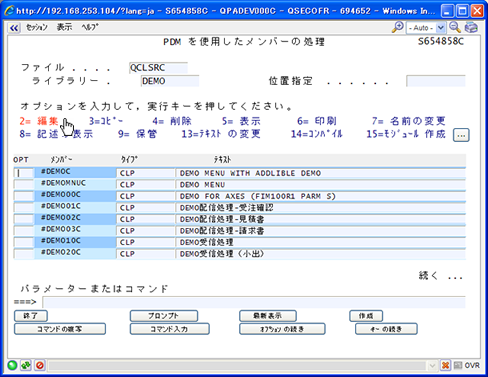Select option 13=テキストの変更

click(221, 134)
